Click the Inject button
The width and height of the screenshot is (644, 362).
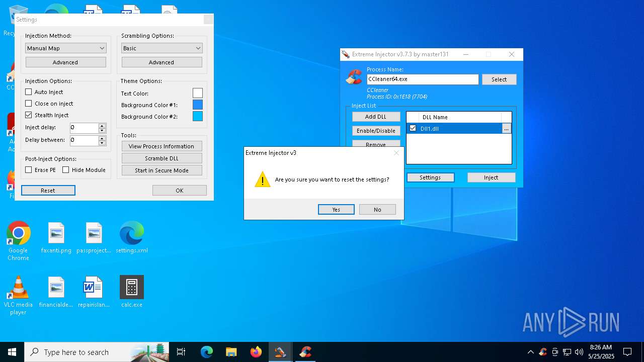[x=491, y=177]
